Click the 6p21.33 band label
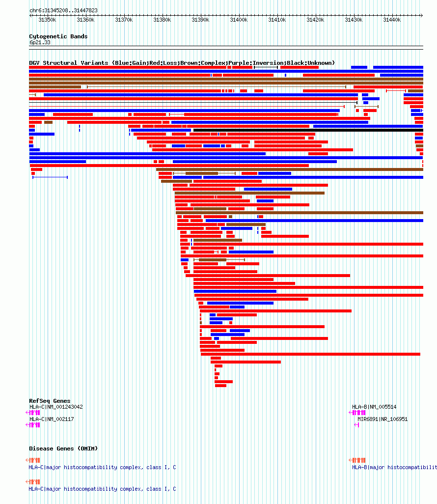 click(40, 42)
